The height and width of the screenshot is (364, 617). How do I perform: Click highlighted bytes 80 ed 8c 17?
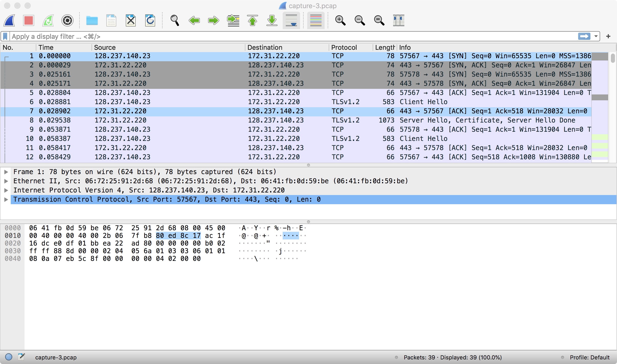178,236
